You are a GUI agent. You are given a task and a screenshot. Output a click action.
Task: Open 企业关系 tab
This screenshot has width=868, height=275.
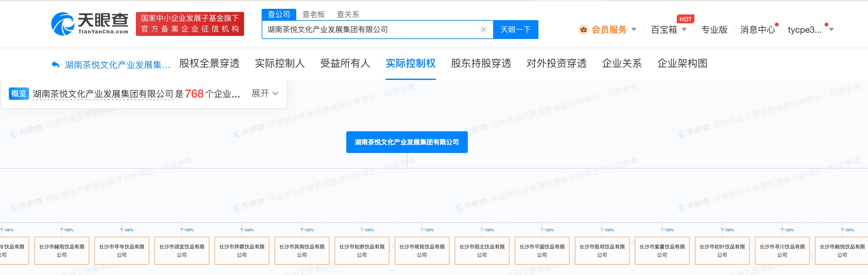pyautogui.click(x=622, y=63)
